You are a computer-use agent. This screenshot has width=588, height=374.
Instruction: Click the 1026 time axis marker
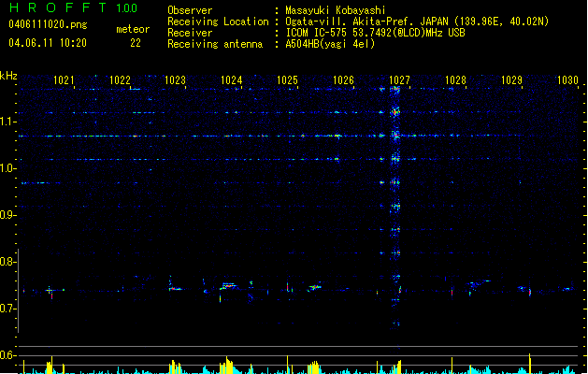(x=343, y=80)
